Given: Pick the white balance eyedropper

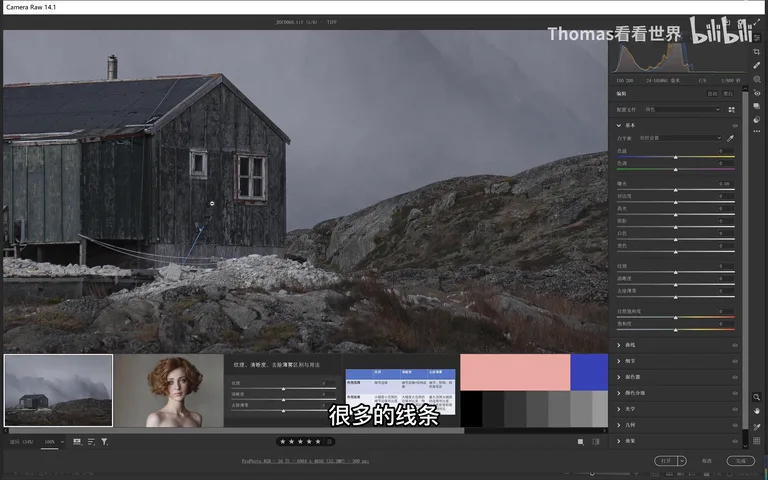Looking at the screenshot, I should point(730,138).
